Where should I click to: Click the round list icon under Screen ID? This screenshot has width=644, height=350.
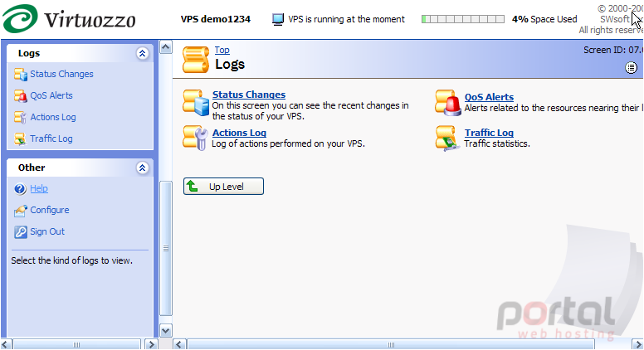pos(632,68)
